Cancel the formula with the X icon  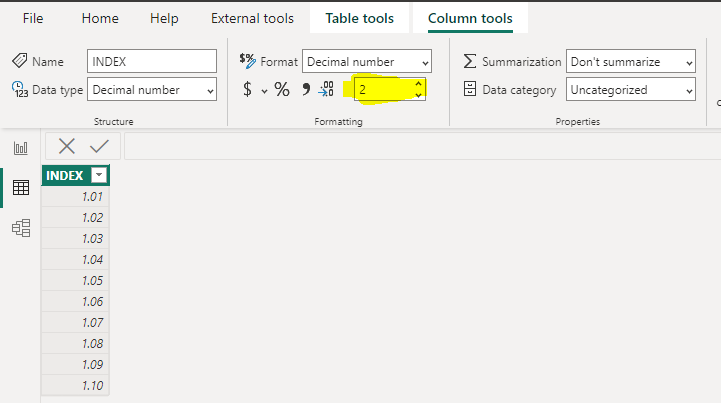pyautogui.click(x=67, y=146)
